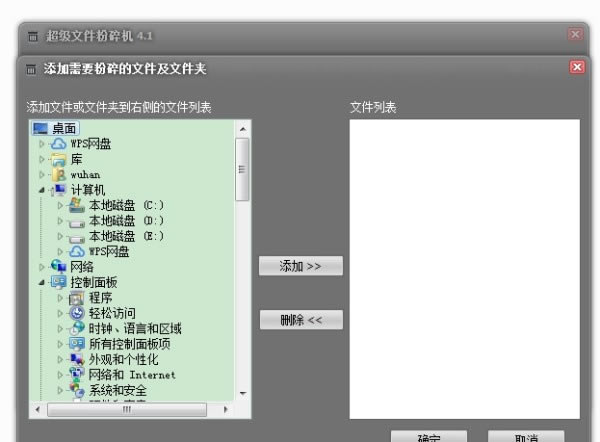Image resolution: width=600 pixels, height=442 pixels.
Task: Expand the 时钟、语言和区域 node
Action: (60, 329)
